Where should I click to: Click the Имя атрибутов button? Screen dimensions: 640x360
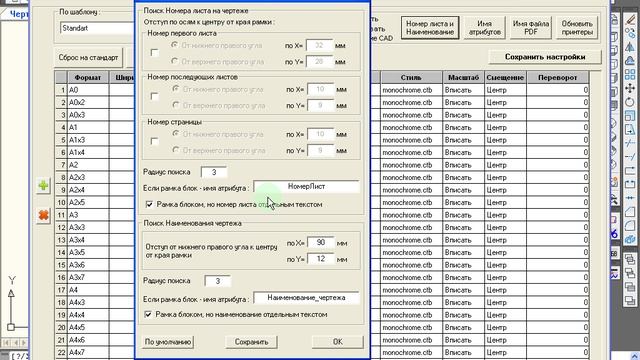pyautogui.click(x=484, y=28)
